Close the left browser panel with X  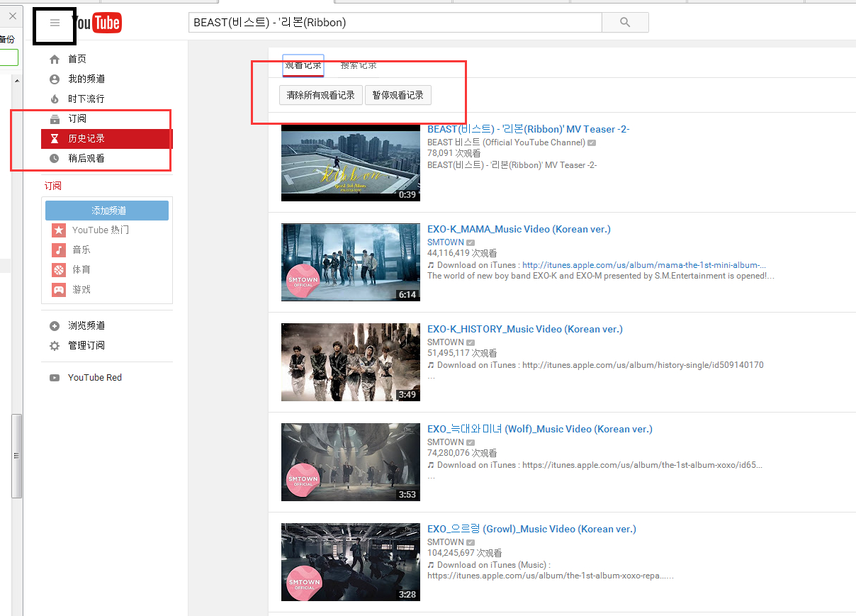click(12, 16)
